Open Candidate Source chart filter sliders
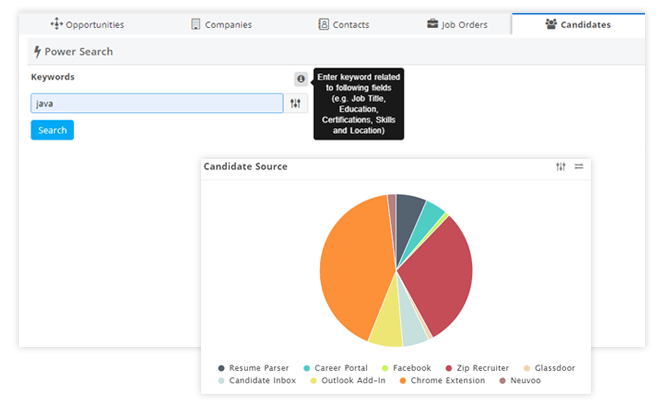 point(561,167)
